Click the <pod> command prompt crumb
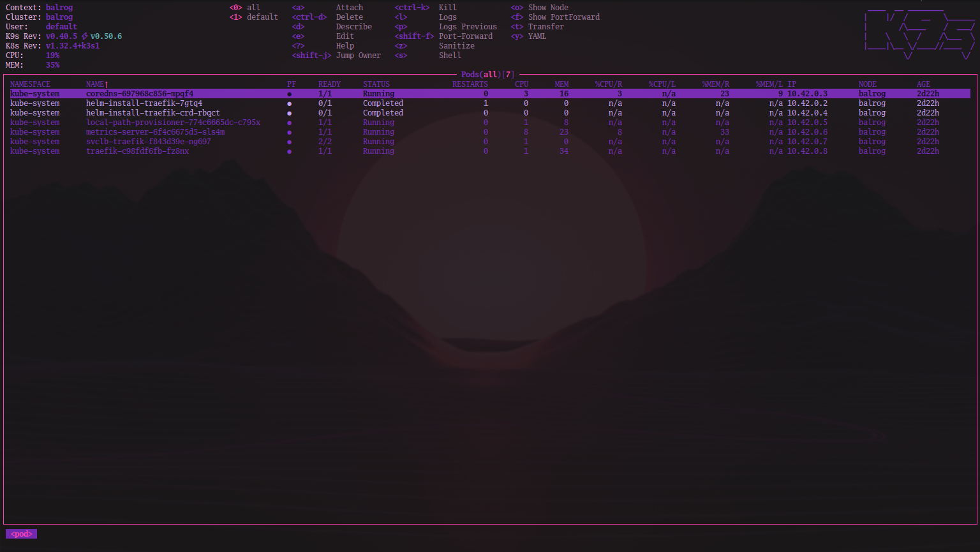The width and height of the screenshot is (980, 552). click(22, 534)
